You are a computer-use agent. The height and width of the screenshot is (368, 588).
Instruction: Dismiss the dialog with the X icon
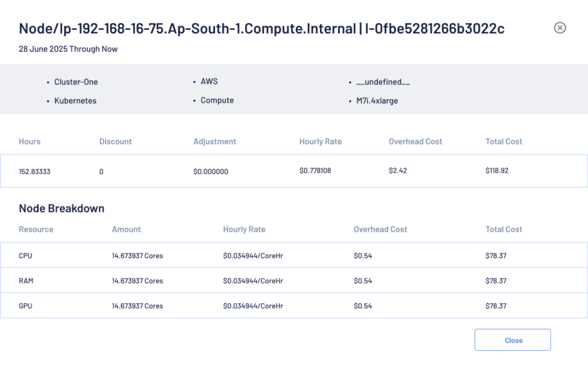(559, 28)
